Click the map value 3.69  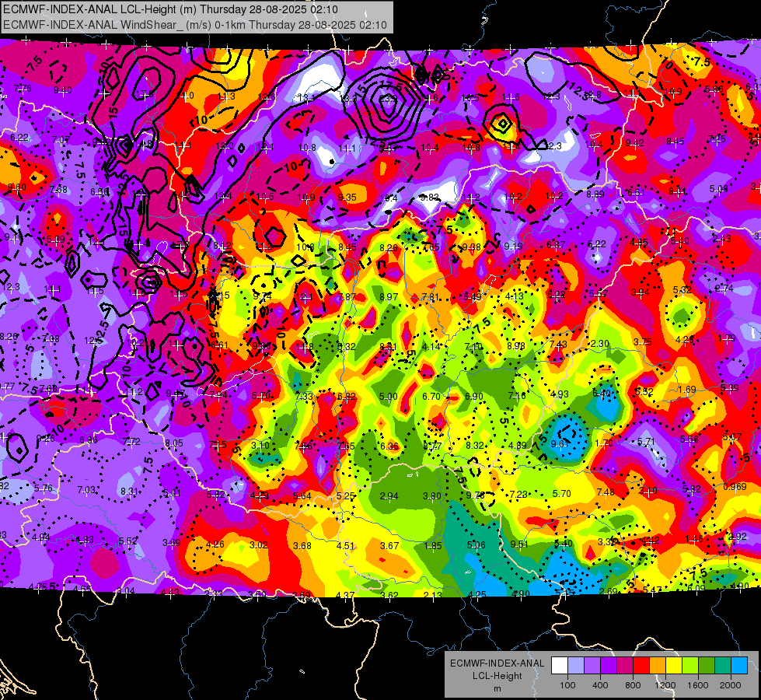pyautogui.click(x=172, y=543)
